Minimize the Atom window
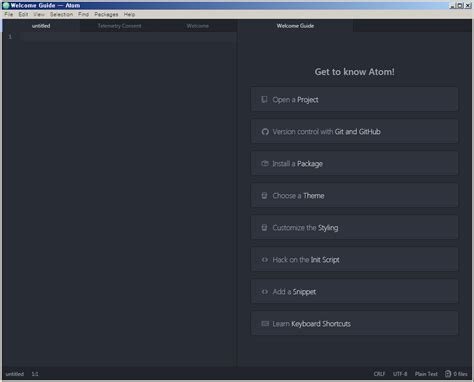Screen dimensions: 474x382 452,5
